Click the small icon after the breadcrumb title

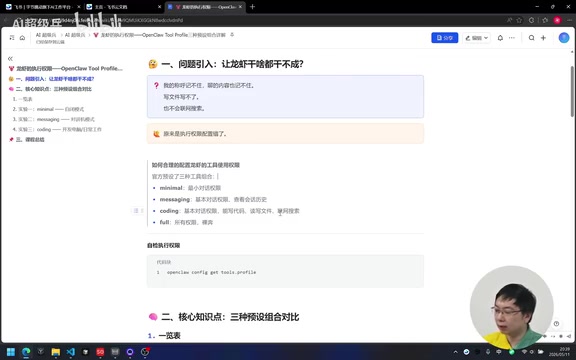[232, 35]
